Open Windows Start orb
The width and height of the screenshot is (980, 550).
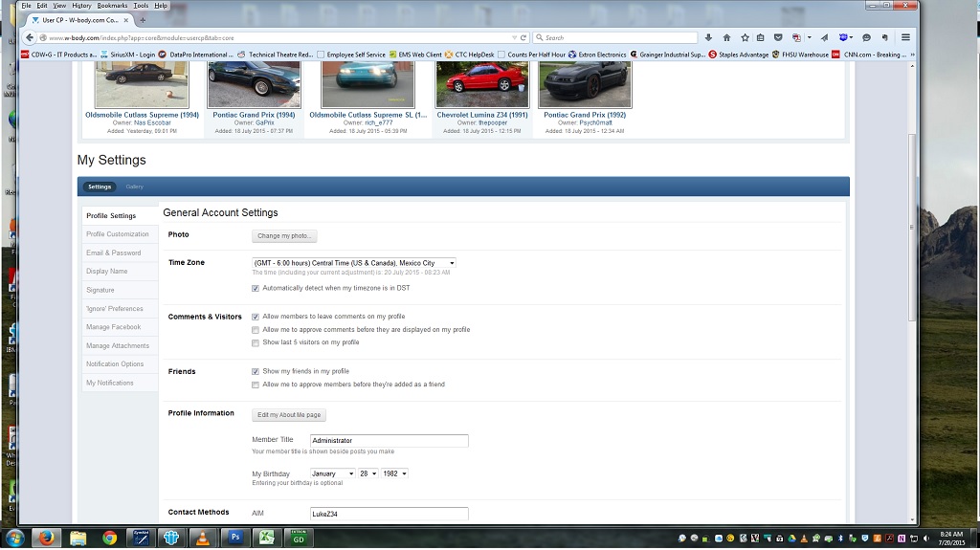13,538
